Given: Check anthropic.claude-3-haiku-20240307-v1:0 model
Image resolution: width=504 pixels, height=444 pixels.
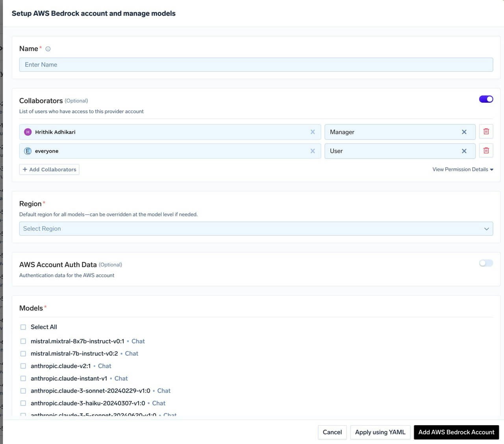Looking at the screenshot, I should (23, 403).
